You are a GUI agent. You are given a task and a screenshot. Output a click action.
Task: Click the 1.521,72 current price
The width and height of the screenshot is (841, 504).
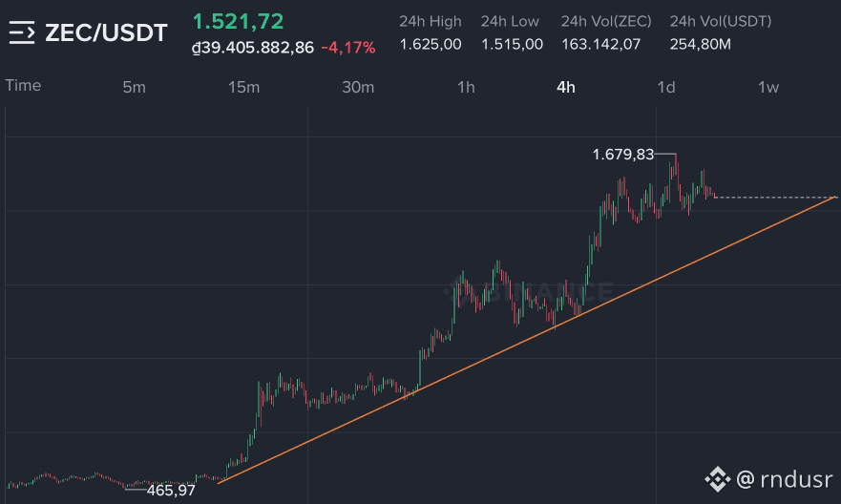[x=238, y=21]
